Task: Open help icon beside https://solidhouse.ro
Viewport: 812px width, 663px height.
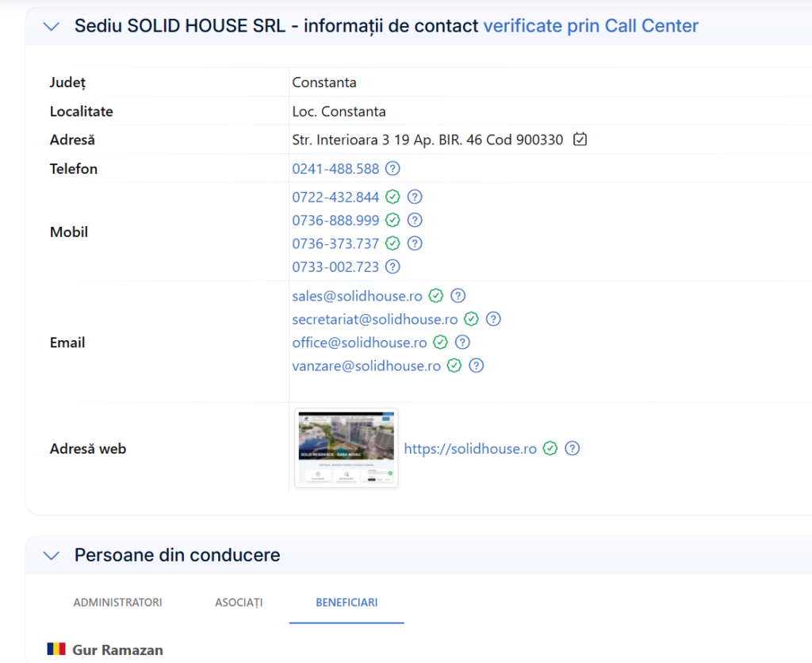Action: tap(573, 449)
